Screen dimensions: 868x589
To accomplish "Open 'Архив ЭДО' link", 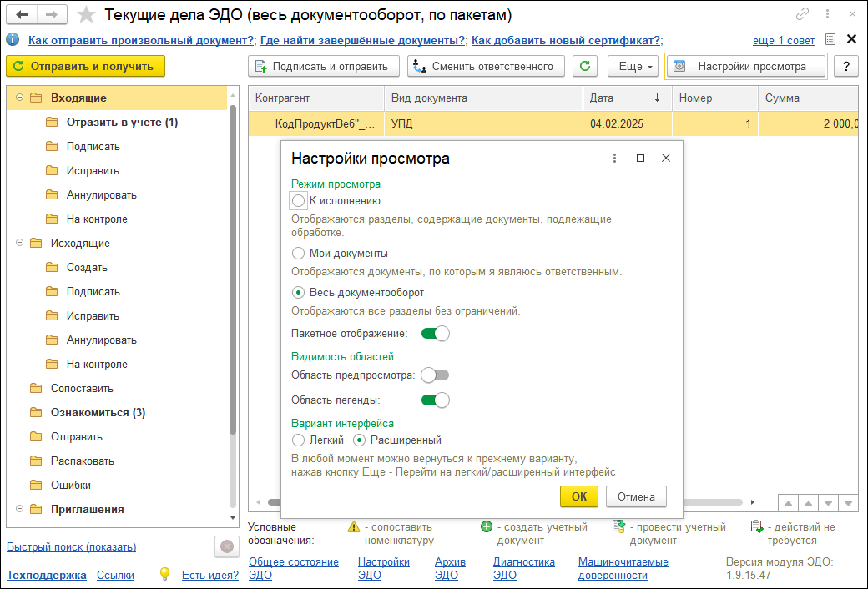I will 450,568.
